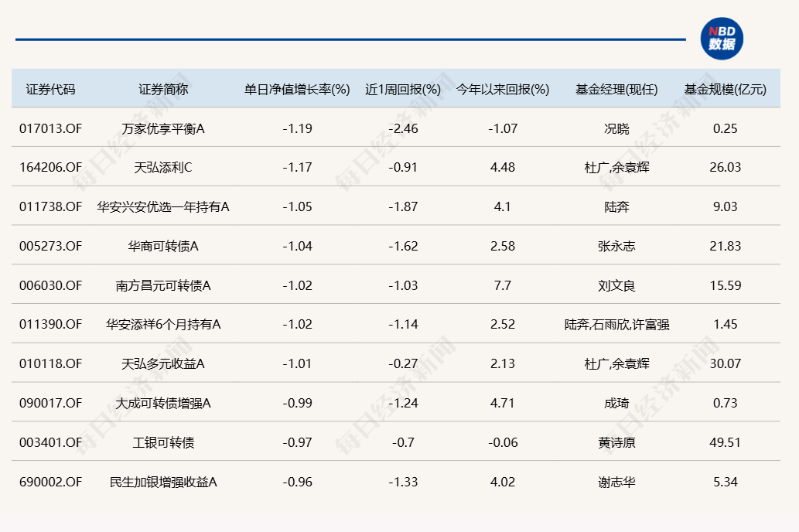Click the daily growth value -0.99

(297, 403)
